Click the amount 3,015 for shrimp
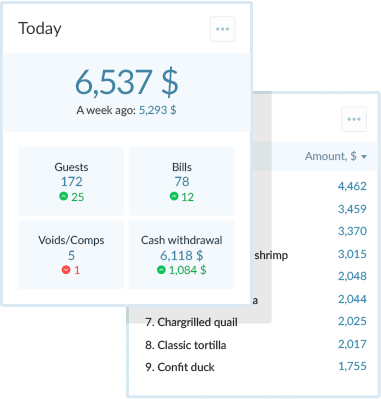381x399 pixels. pyautogui.click(x=352, y=254)
